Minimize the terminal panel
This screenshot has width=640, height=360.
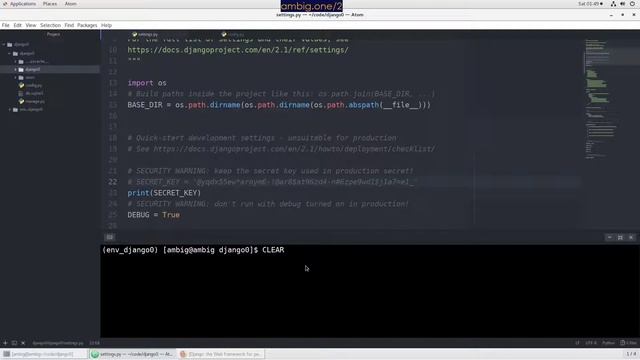click(x=609, y=237)
